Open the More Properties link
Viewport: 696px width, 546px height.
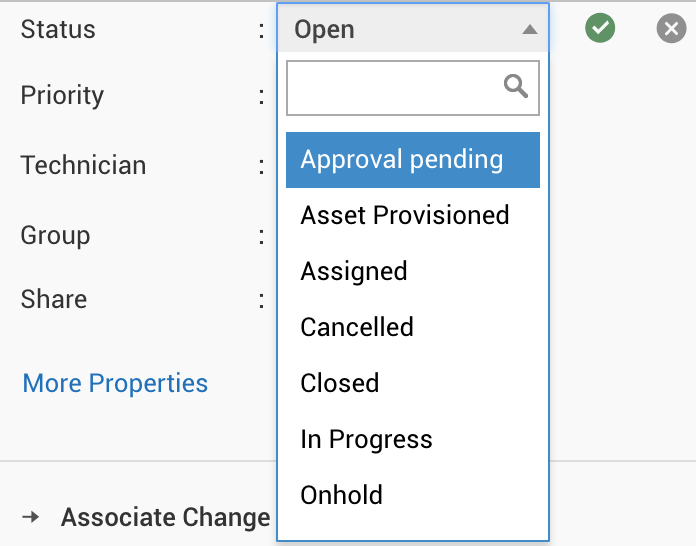coord(115,384)
